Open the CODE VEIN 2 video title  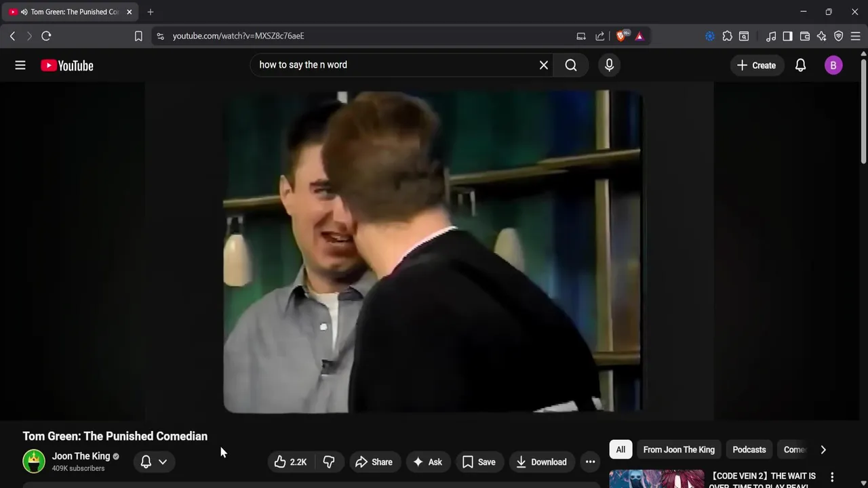click(764, 481)
